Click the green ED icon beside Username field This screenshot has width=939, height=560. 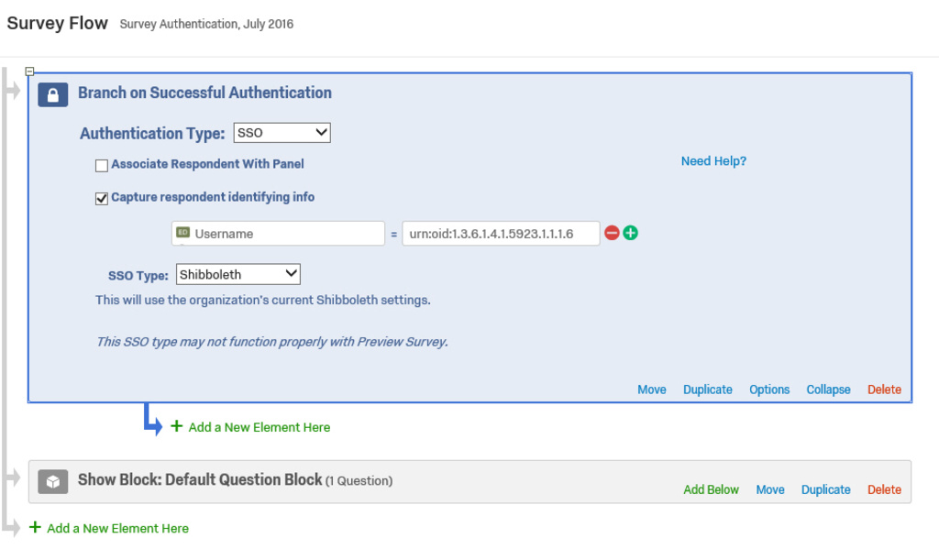(x=183, y=233)
